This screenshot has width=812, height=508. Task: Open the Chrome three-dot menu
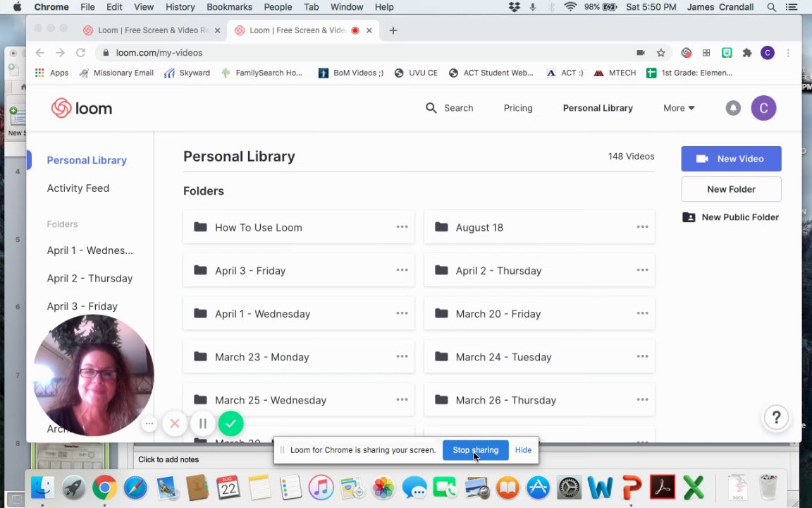pyautogui.click(x=788, y=52)
